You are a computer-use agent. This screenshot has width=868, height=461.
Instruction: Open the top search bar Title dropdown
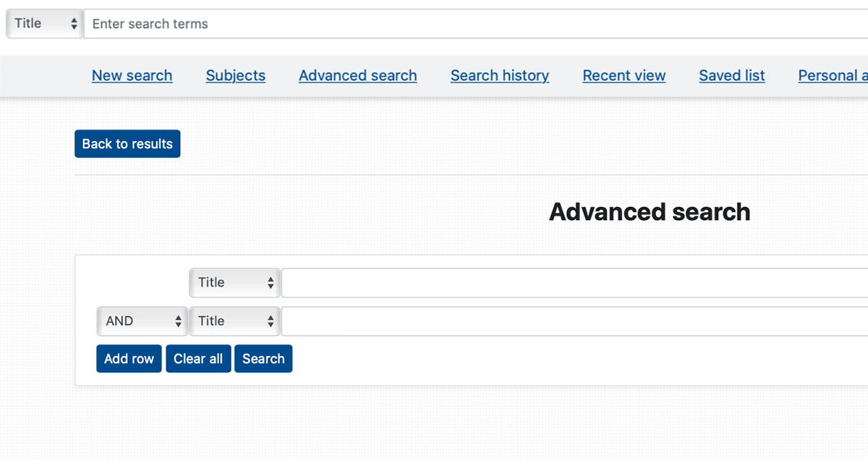click(x=45, y=23)
